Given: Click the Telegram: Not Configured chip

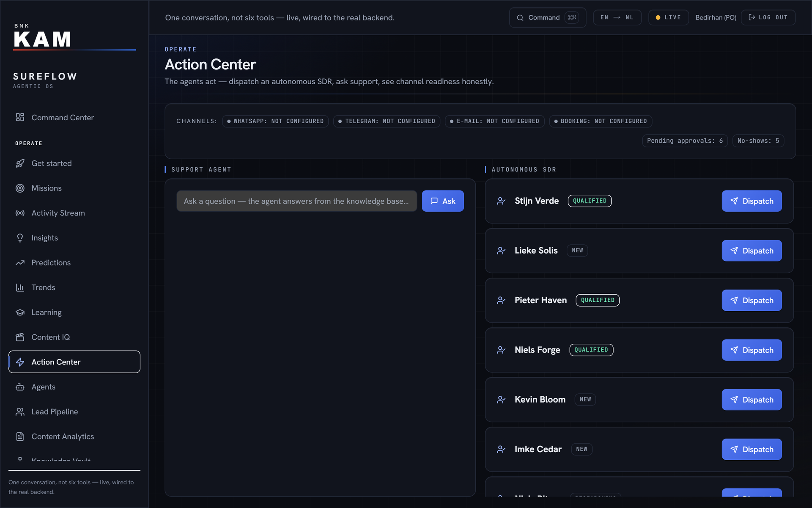Looking at the screenshot, I should point(387,121).
